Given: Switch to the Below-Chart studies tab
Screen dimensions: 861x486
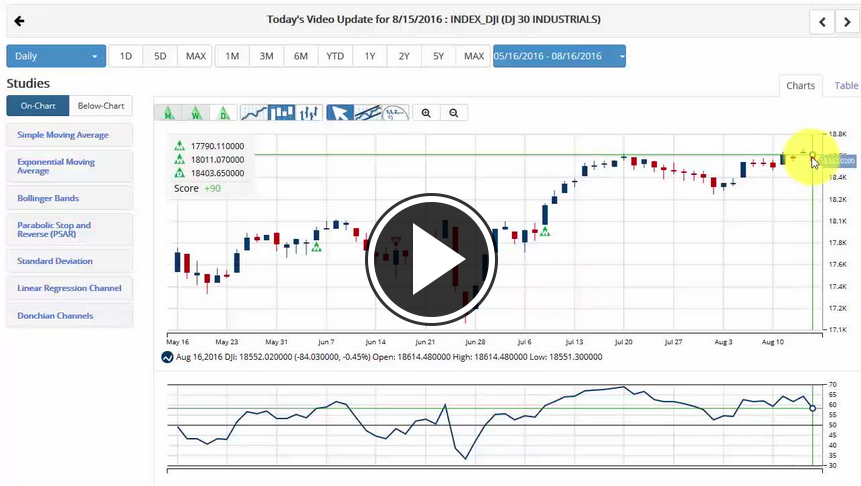Looking at the screenshot, I should point(101,105).
